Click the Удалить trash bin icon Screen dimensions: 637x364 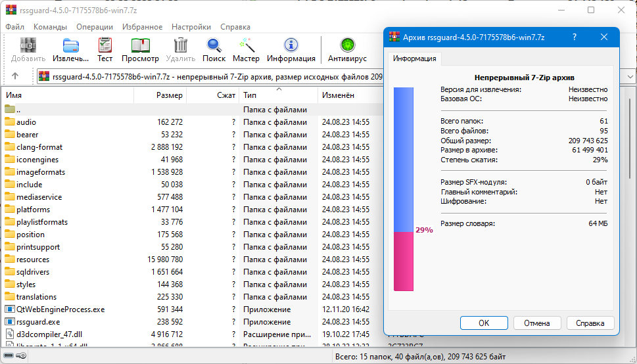click(180, 45)
